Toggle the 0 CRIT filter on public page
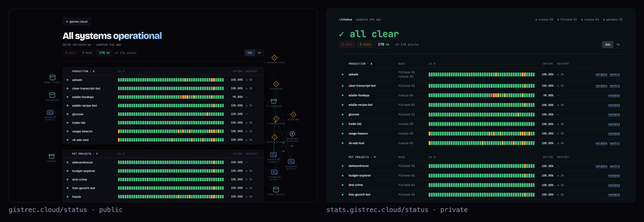This screenshot has height=222, width=644. point(70,53)
